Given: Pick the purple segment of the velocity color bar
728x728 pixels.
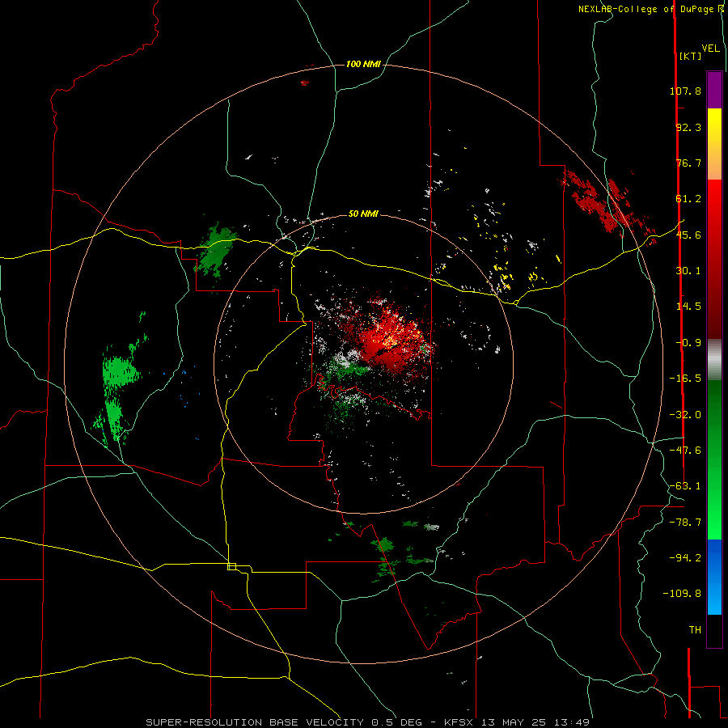Looking at the screenshot, I should (x=714, y=91).
